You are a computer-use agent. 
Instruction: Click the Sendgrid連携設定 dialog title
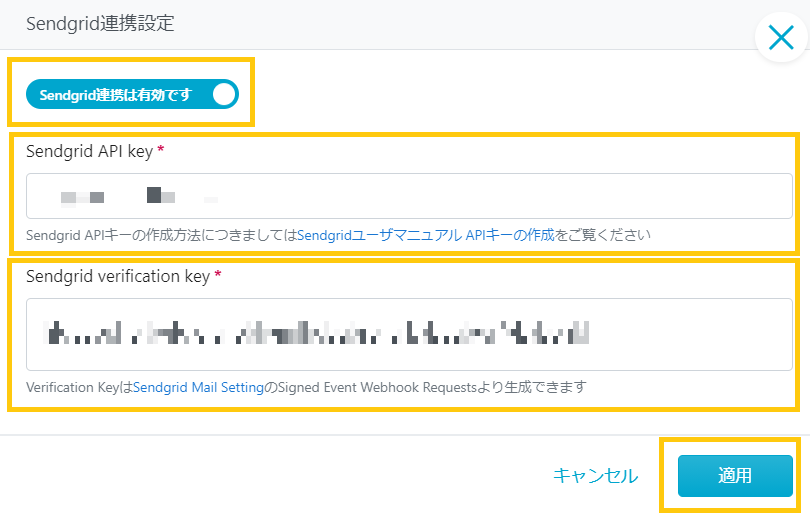tap(100, 24)
